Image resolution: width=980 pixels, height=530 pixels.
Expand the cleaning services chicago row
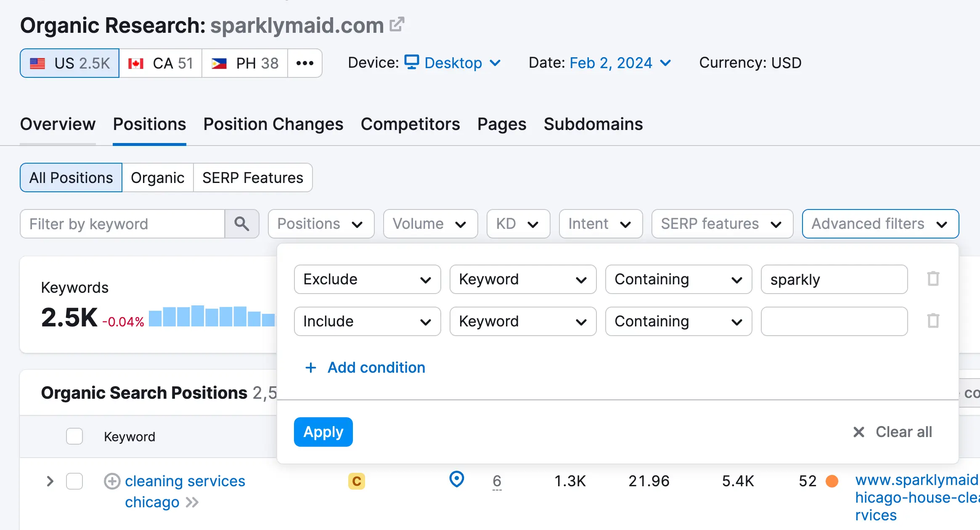coord(50,481)
